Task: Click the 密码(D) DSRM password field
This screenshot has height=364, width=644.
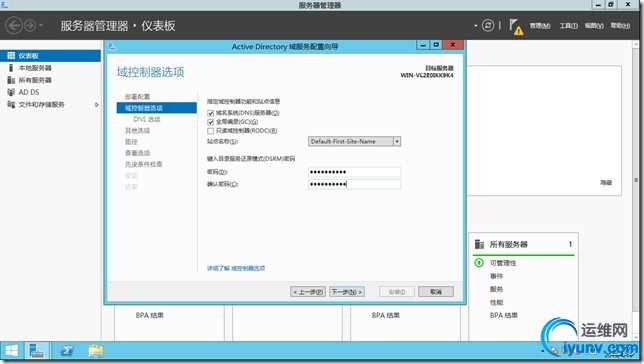Action: (x=354, y=172)
